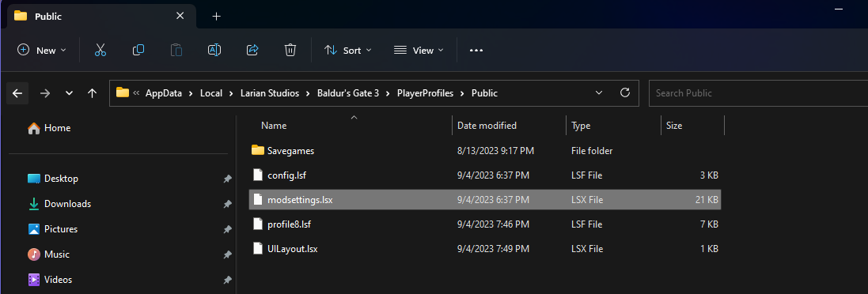Navigate to PlayerProfiles breadcrumb
Screen dimensions: 868x294
(x=425, y=93)
